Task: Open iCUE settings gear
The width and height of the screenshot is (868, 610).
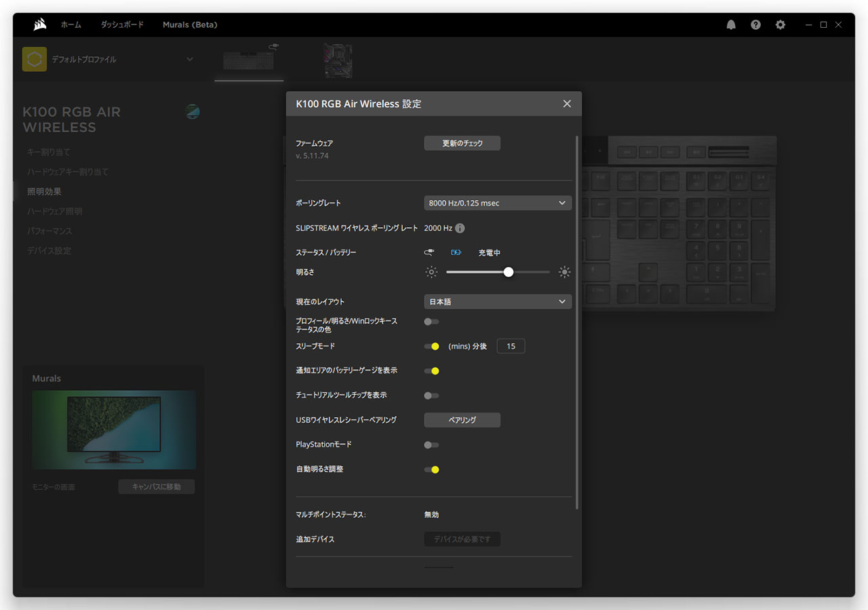Action: click(781, 24)
